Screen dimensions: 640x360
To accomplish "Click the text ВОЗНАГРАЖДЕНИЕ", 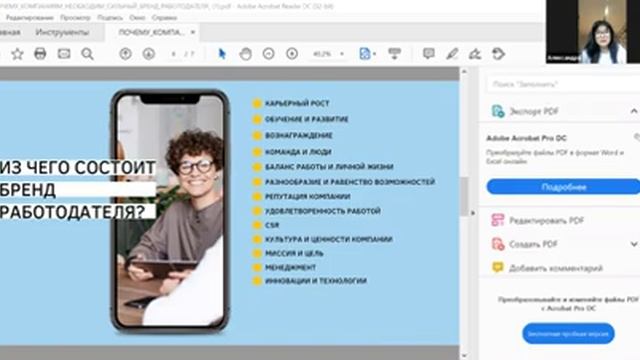I will click(x=299, y=136).
